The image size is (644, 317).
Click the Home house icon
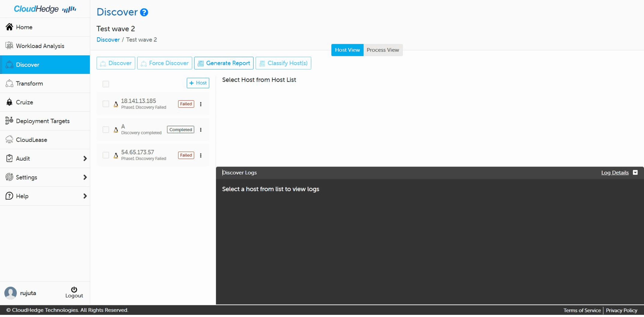click(x=9, y=27)
